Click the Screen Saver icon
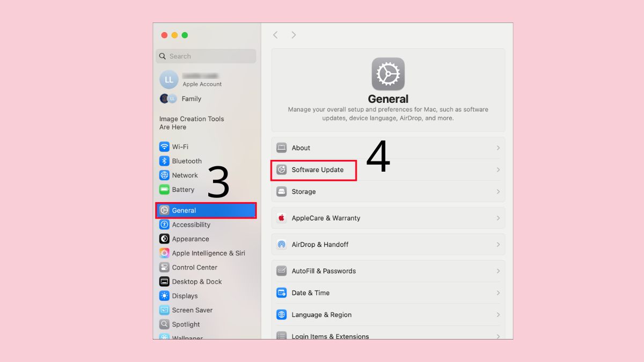 pos(164,310)
